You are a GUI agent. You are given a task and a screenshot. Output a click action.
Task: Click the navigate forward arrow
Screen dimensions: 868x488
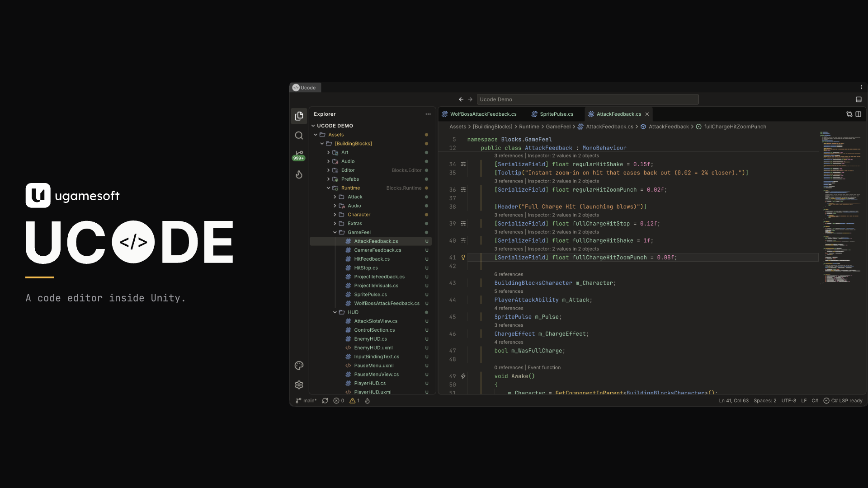[x=470, y=99]
